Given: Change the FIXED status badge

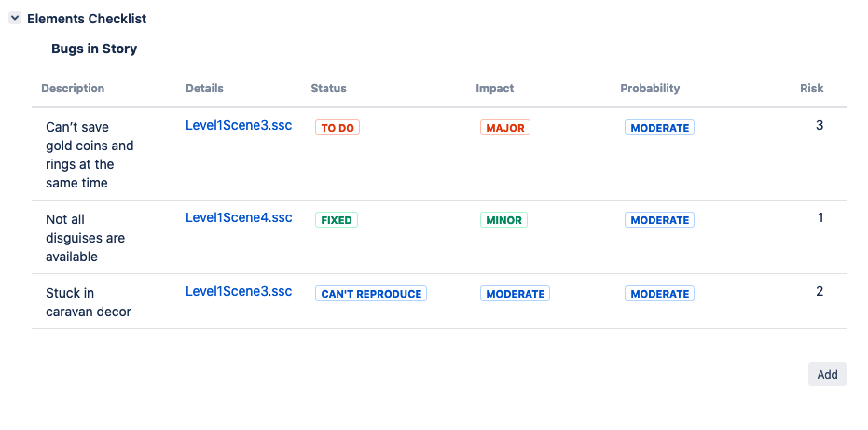Looking at the screenshot, I should [x=337, y=220].
